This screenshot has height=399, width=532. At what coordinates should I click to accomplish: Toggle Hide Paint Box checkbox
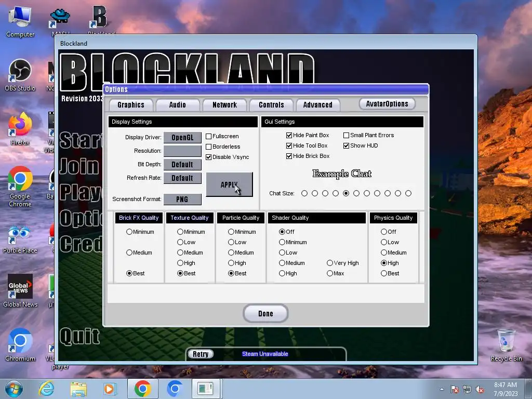coord(289,136)
